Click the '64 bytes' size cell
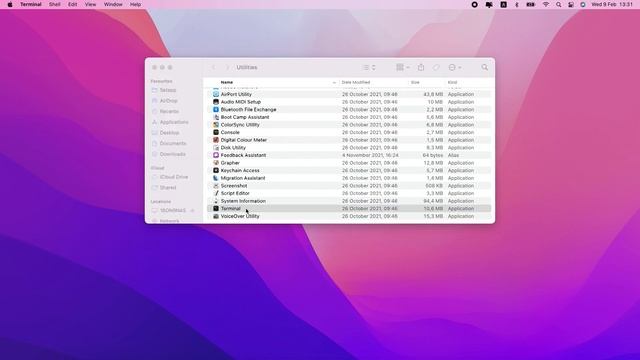 point(433,155)
